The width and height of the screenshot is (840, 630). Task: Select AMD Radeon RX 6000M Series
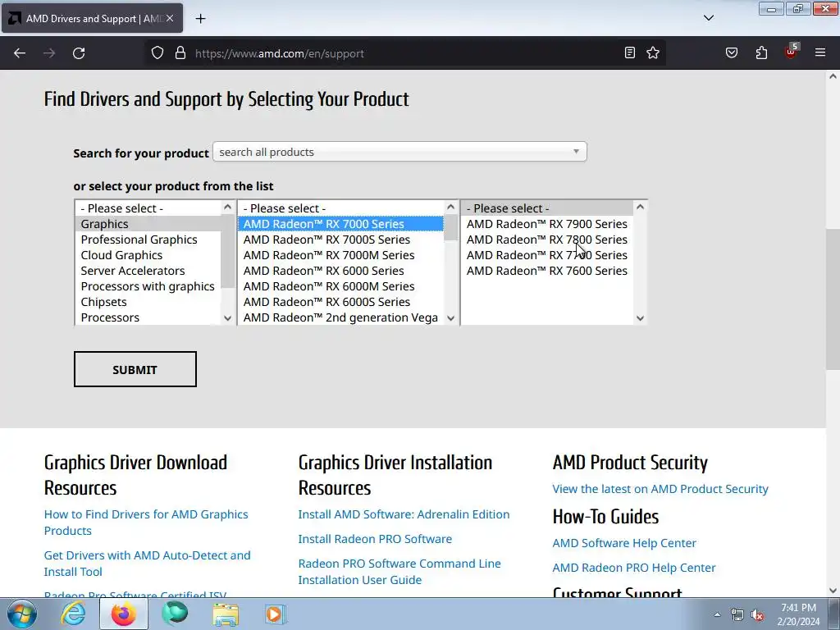340,286
